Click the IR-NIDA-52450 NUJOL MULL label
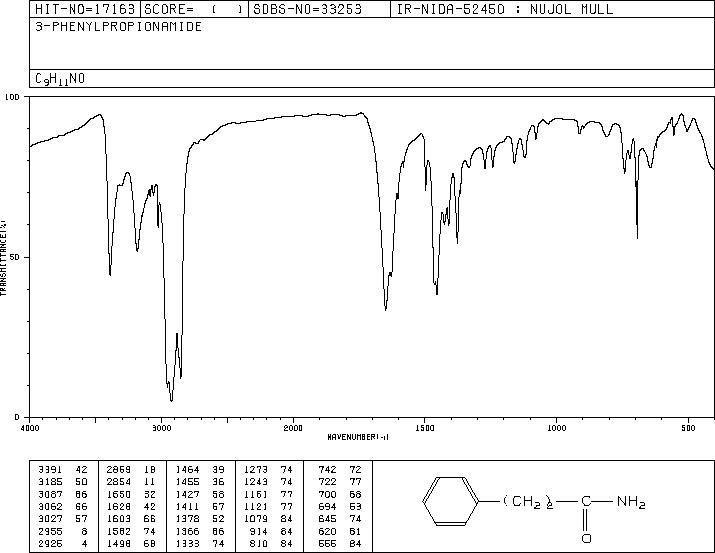This screenshot has width=715, height=553. click(505, 9)
